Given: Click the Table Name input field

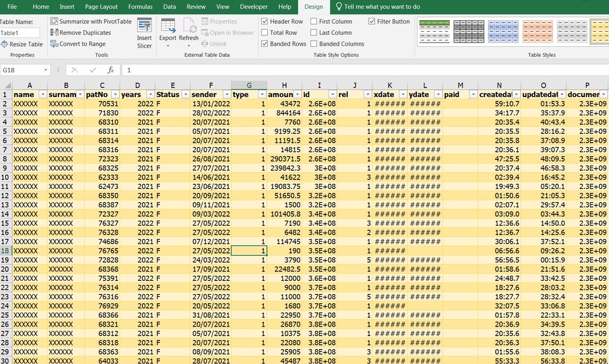Looking at the screenshot, I should (20, 33).
